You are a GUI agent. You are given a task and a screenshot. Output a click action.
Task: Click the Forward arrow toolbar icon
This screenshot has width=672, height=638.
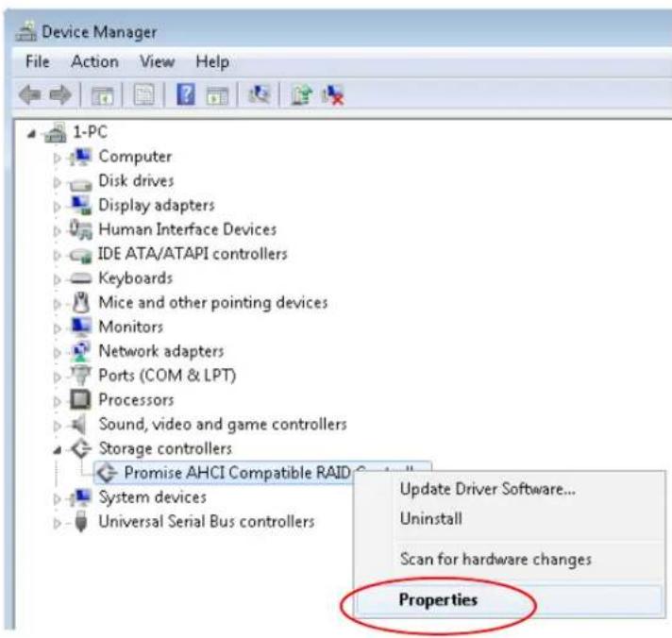(60, 94)
